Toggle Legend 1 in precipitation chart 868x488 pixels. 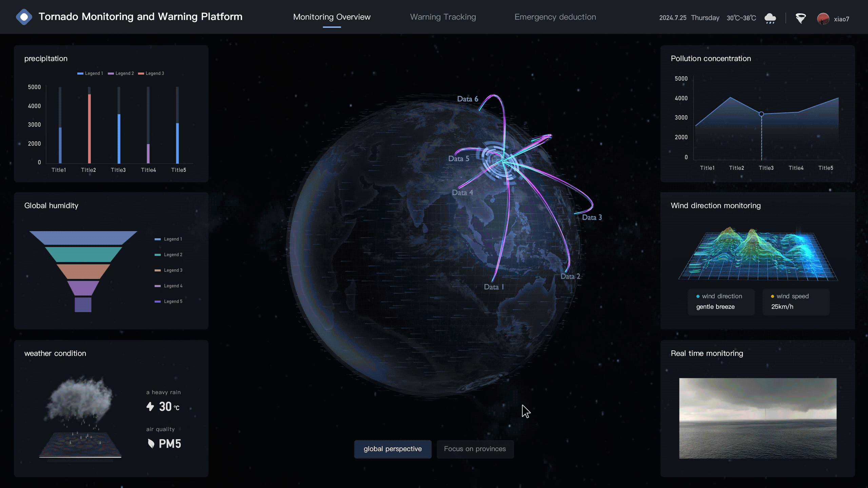90,73
